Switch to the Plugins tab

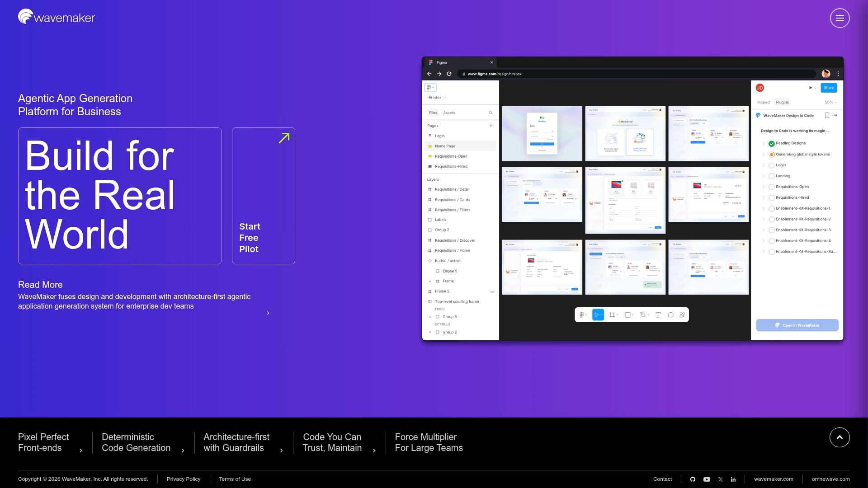click(782, 103)
